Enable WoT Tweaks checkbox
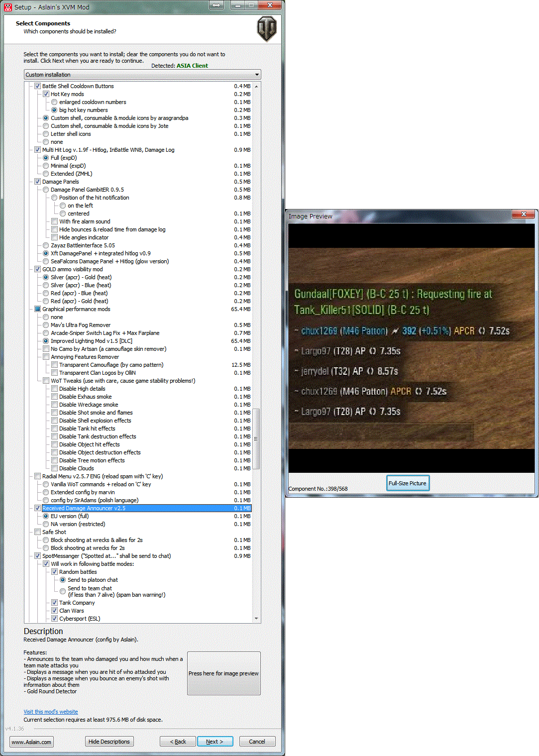539x756 pixels. coord(46,381)
